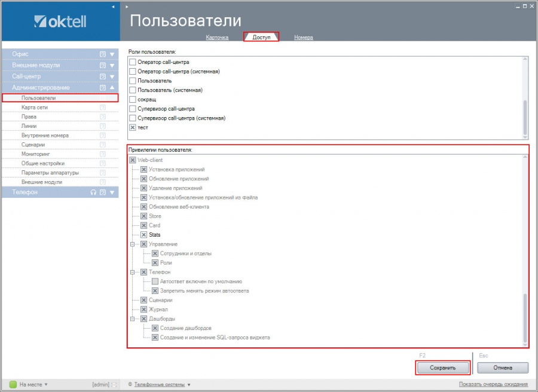Click the headset icon in Телефон row
Image resolution: width=538 pixels, height=392 pixels.
[x=93, y=192]
